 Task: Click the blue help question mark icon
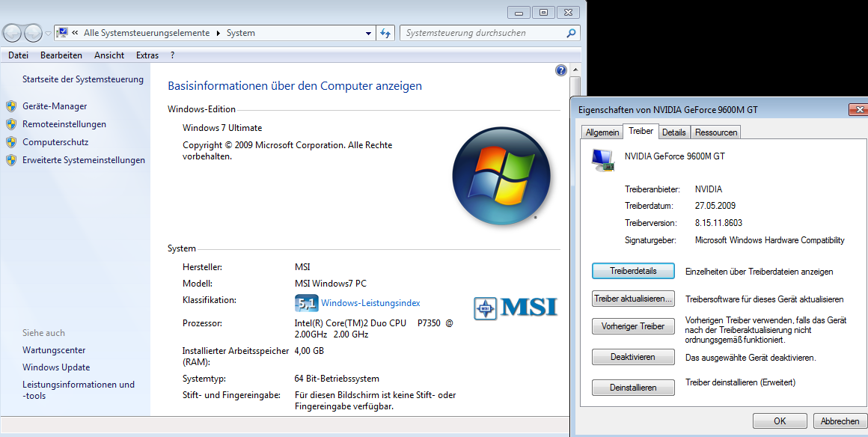coord(560,70)
